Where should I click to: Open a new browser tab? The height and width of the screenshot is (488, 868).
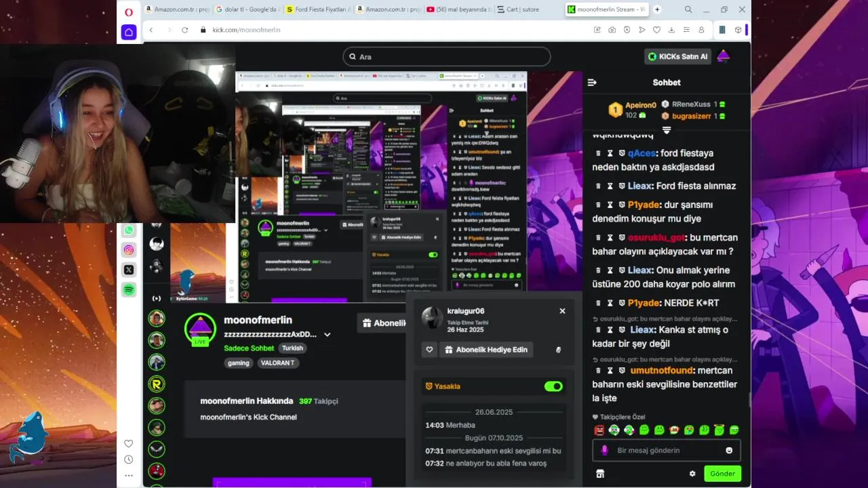pos(657,9)
